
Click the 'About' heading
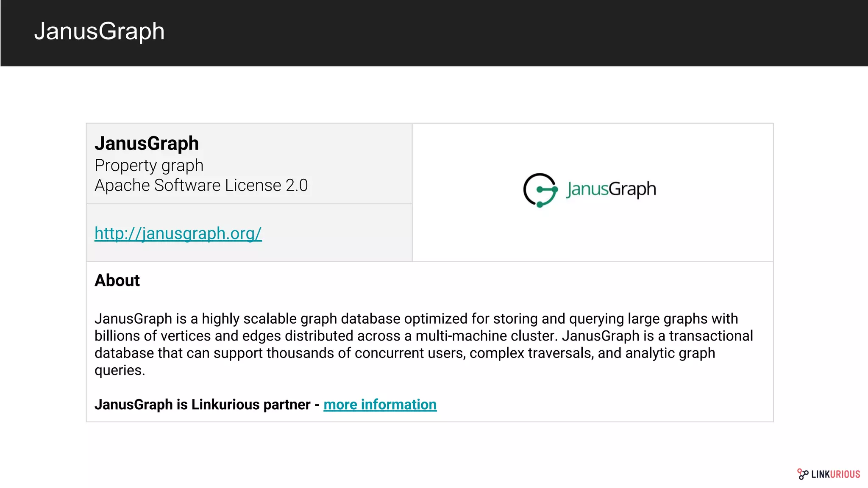[117, 280]
